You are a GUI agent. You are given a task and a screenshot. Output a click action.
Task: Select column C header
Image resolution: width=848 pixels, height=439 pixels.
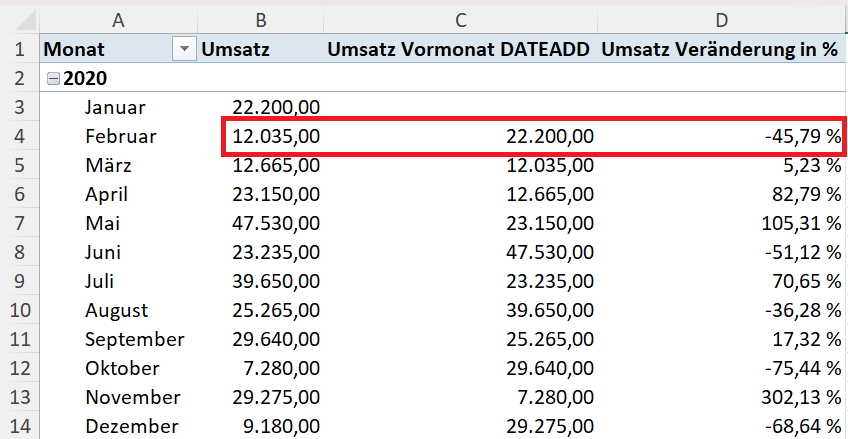coord(460,18)
